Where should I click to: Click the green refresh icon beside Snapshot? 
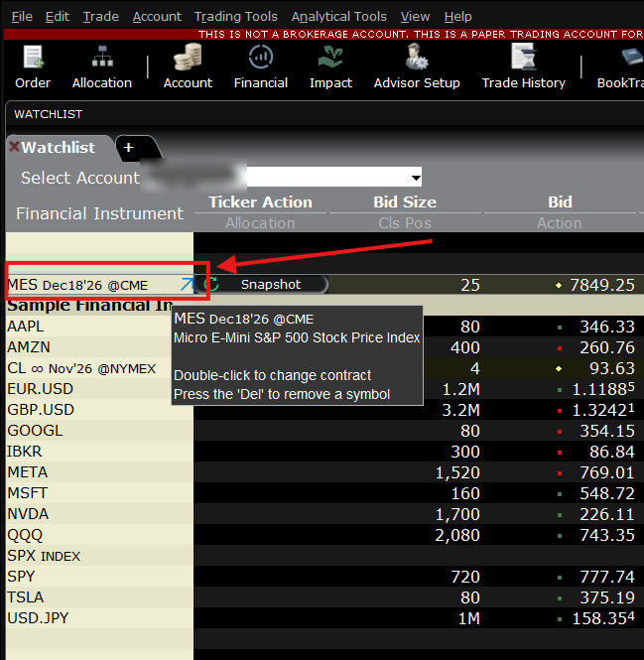coord(211,284)
